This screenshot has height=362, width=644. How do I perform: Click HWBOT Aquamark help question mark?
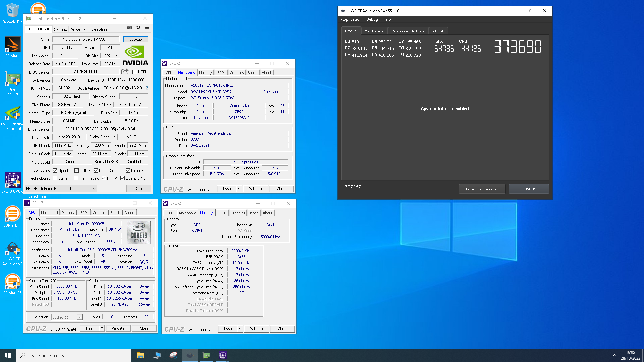coord(530,11)
